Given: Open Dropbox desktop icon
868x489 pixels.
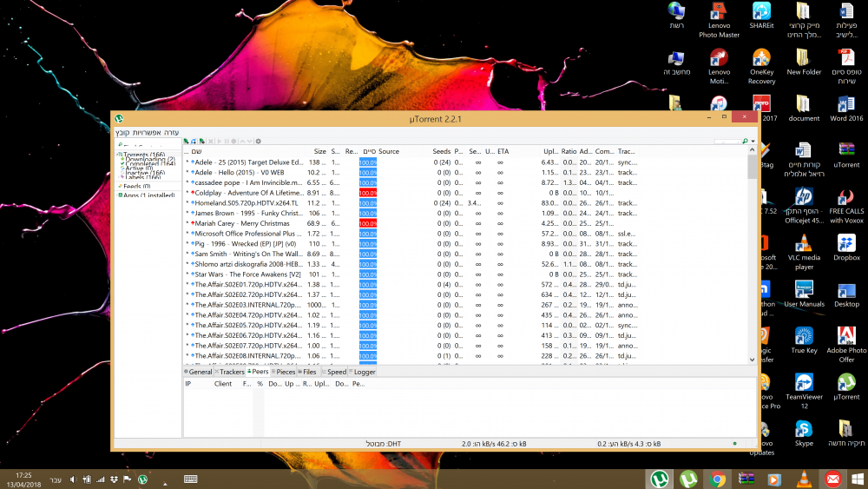Looking at the screenshot, I should [x=846, y=248].
